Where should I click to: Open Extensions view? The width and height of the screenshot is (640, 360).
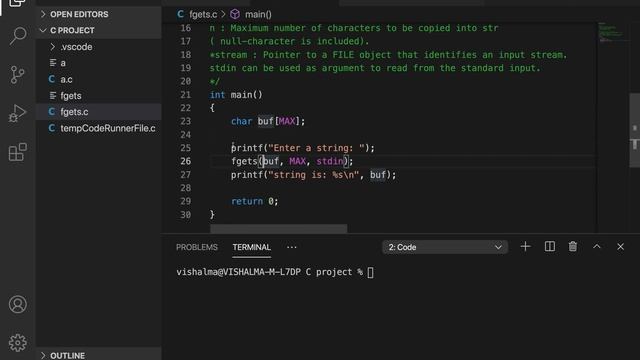click(x=18, y=152)
